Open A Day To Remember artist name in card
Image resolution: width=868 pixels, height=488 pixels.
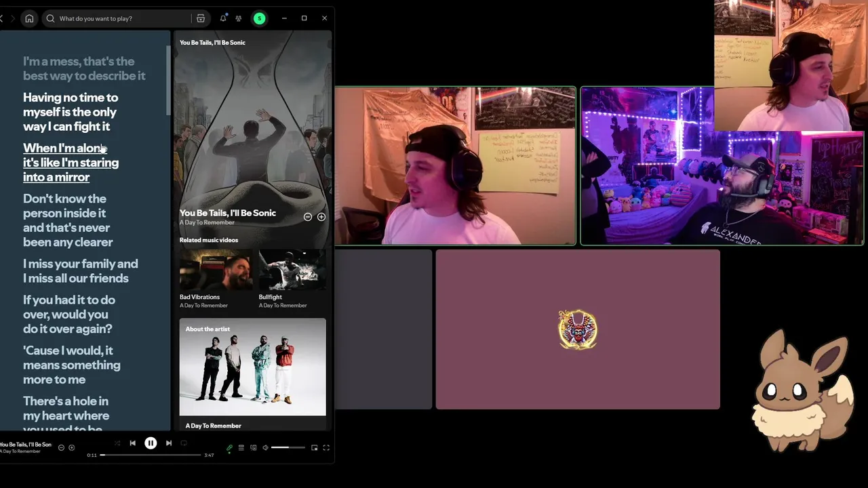213,426
